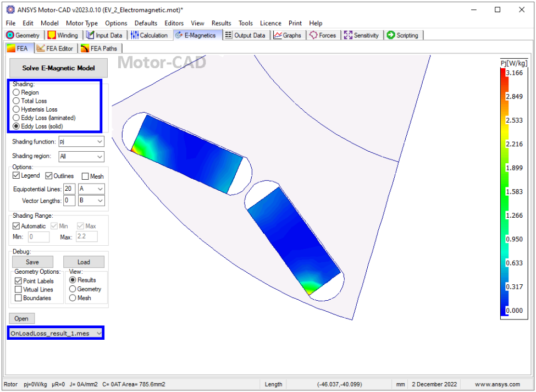
Task: Open the Tools menu
Action: click(245, 23)
